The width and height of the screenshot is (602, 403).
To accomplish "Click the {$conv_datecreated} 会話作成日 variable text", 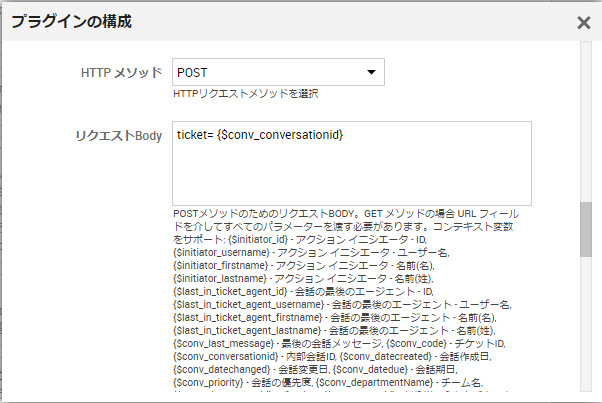I will (415, 356).
